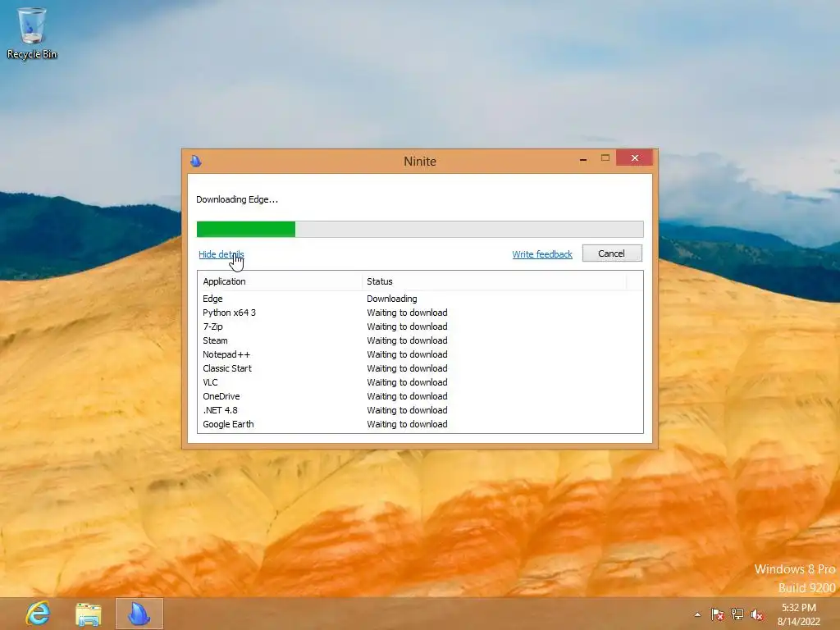840x630 pixels.
Task: Select the Edge row in the list
Action: 420,299
